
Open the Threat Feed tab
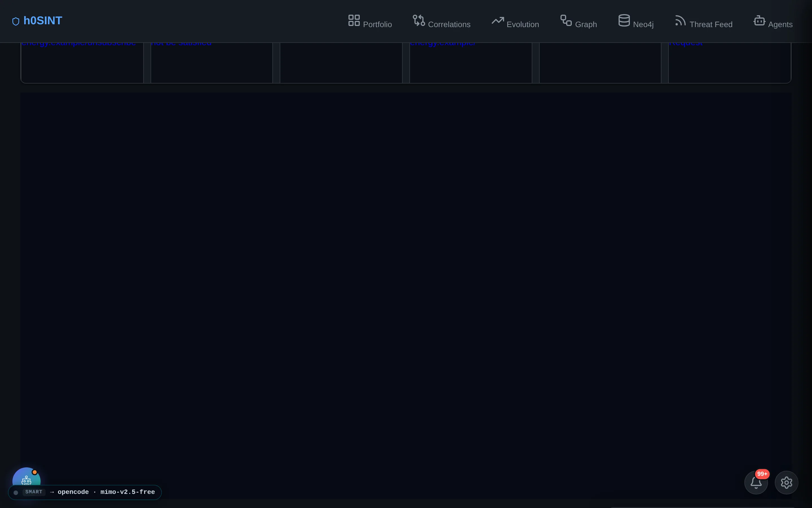(704, 21)
